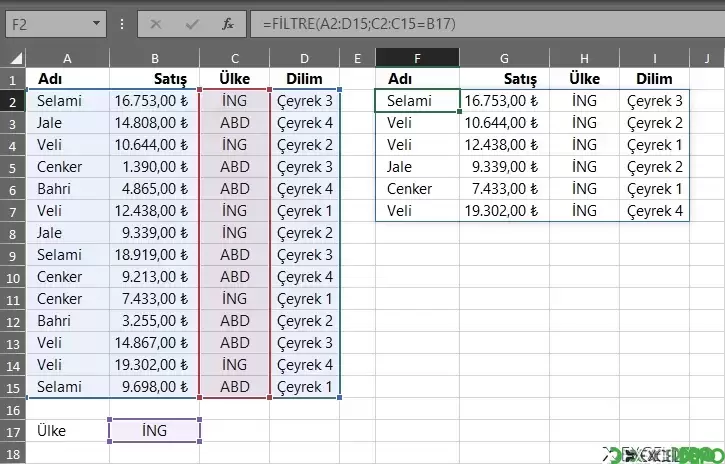The height and width of the screenshot is (464, 725).
Task: Select cell F5 containing Jale
Action: tap(418, 167)
